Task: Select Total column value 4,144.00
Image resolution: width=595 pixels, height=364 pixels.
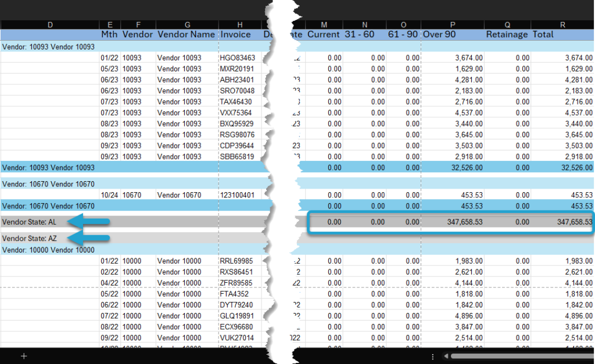Action: tap(562, 283)
